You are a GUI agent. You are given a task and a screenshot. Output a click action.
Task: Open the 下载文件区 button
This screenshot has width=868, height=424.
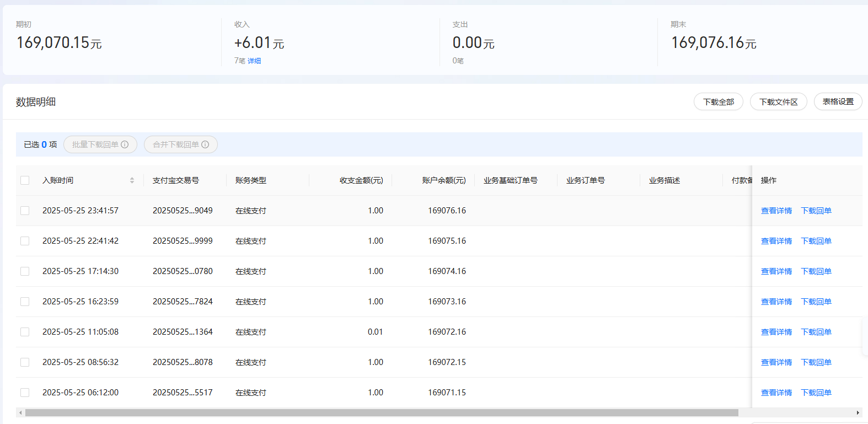click(x=779, y=102)
